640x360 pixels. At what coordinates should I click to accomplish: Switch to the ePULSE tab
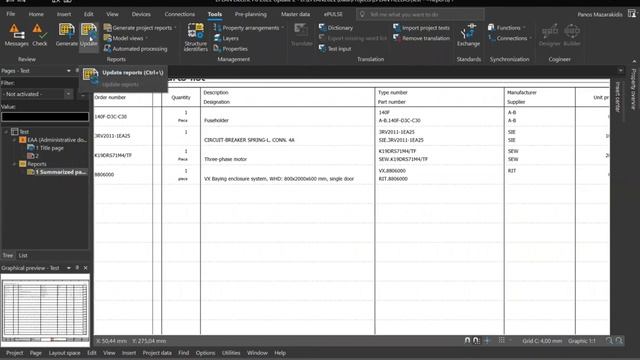[x=333, y=14]
